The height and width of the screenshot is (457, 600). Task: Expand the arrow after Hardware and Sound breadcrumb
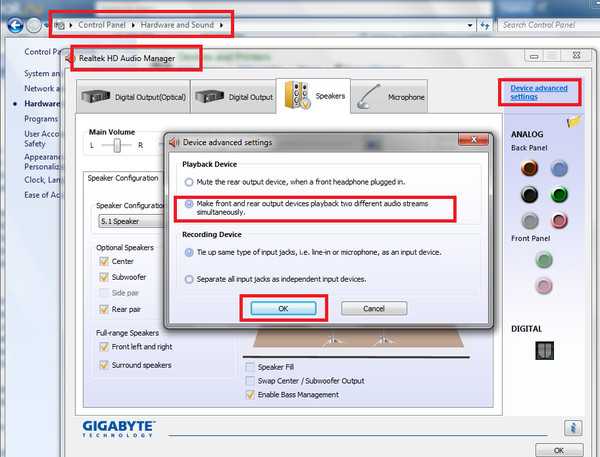tap(222, 25)
